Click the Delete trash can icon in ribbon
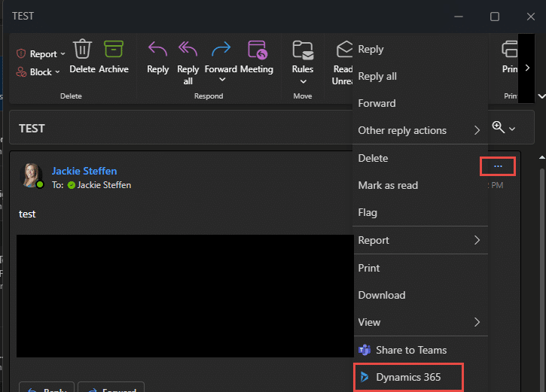Viewport: 546px width, 392px height. point(82,49)
